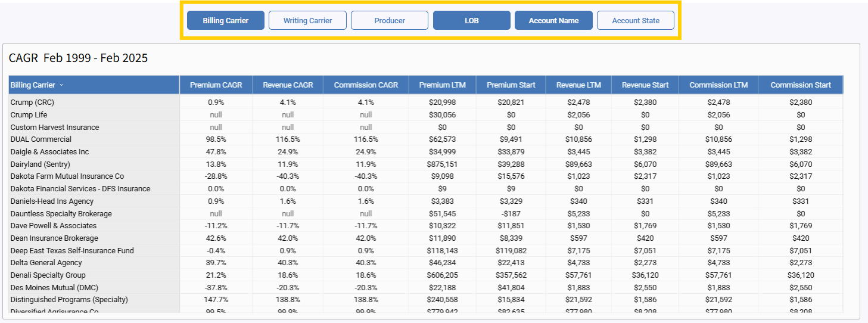Screen dimensions: 868x323
Task: Sort by the Commission Start column
Action: click(x=800, y=85)
